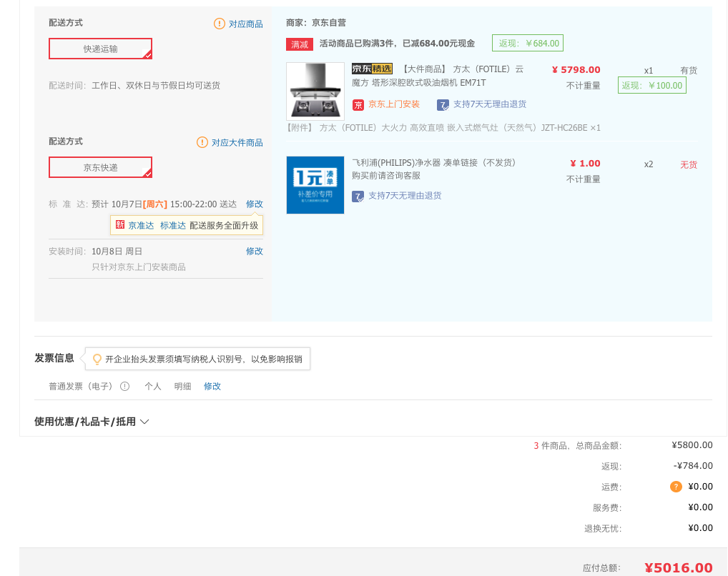This screenshot has width=728, height=576.
Task: Expand 使用优惠/礼品卡/抵用 section
Action: point(92,422)
